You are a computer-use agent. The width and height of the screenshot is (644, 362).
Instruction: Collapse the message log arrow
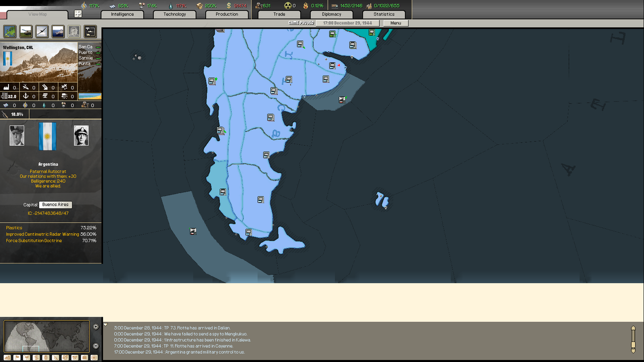point(106,325)
